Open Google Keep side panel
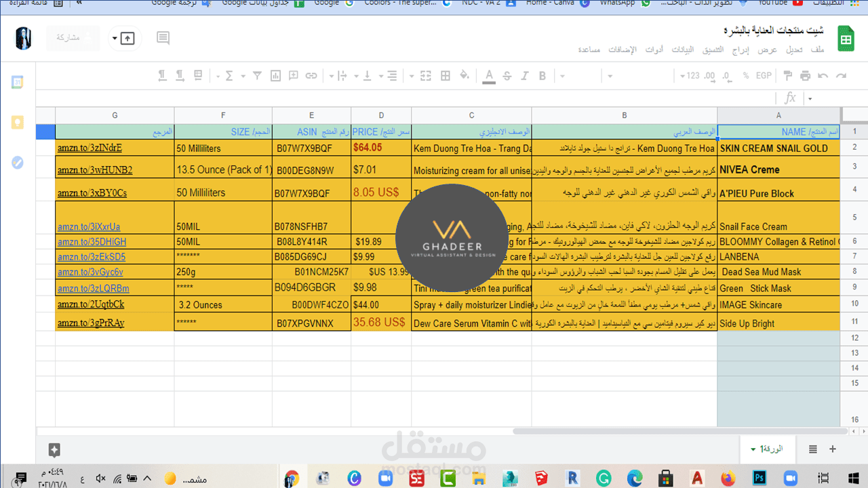This screenshot has height=488, width=868. click(18, 122)
